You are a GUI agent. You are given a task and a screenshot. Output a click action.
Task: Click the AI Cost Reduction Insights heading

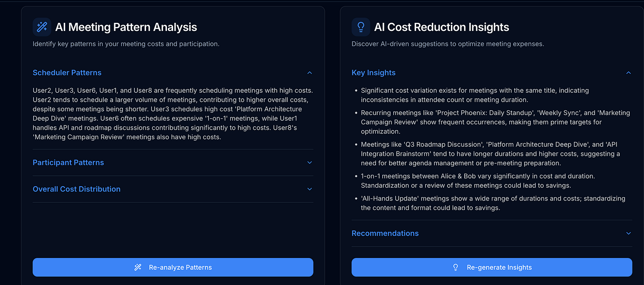coord(441,27)
